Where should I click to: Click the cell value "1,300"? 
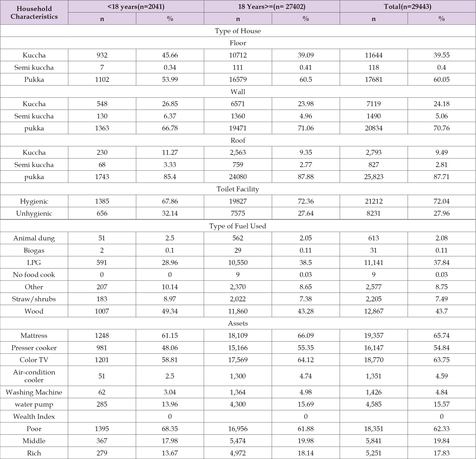pos(238,376)
